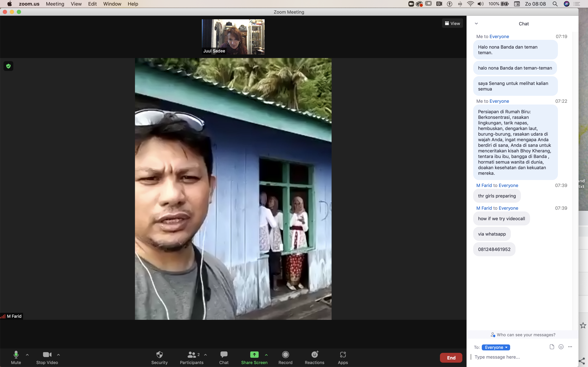Start recording with the Record icon
Viewport: 588px width, 367px height.
285,355
